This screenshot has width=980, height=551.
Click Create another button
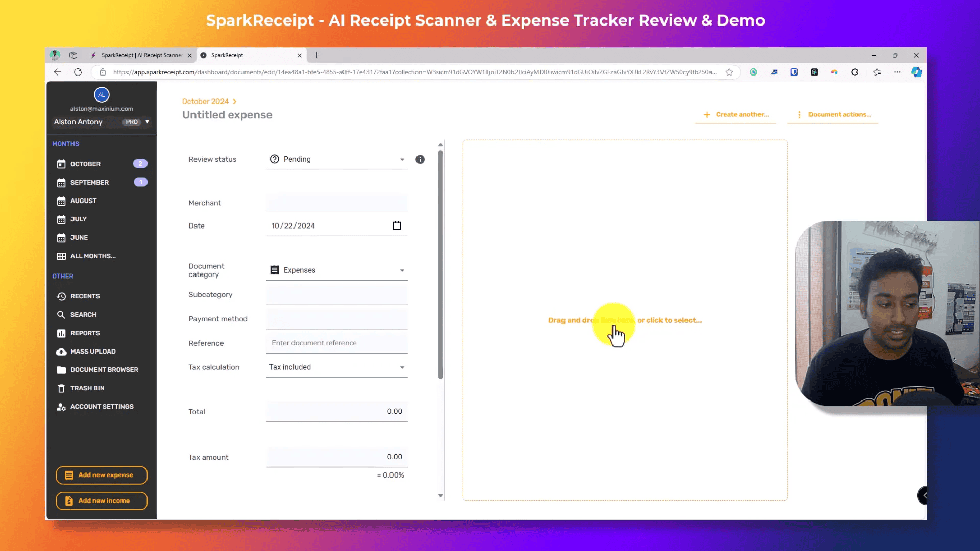(736, 115)
